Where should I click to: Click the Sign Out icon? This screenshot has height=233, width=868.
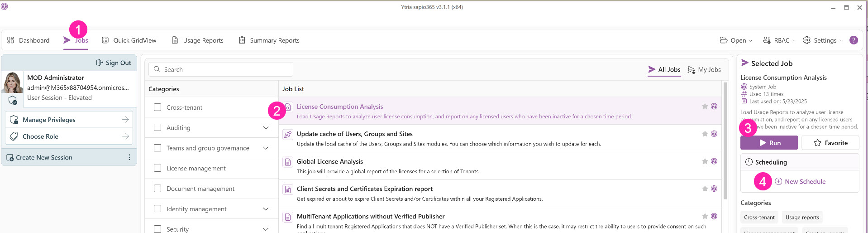click(100, 63)
